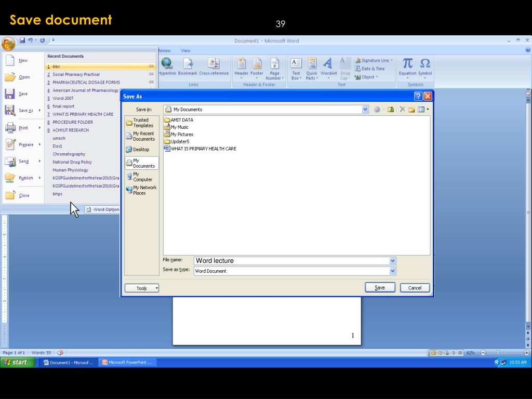The width and height of the screenshot is (532, 399).
Task: Insert a Hyperlink from the ribbon
Action: [x=167, y=66]
